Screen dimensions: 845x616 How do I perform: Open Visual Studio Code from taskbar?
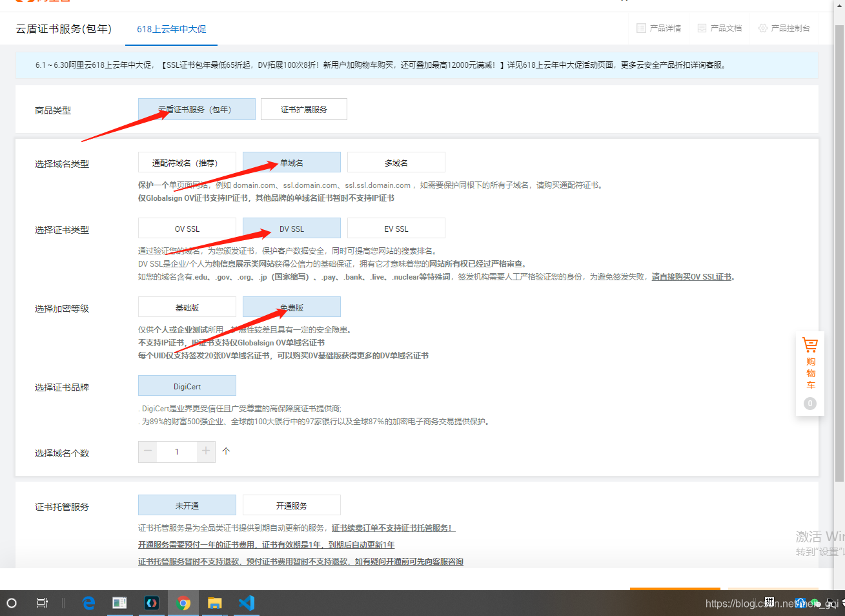pyautogui.click(x=247, y=603)
